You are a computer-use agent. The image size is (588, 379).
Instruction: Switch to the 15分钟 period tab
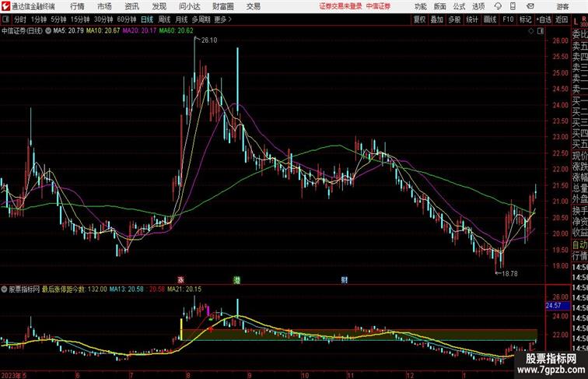pos(80,19)
